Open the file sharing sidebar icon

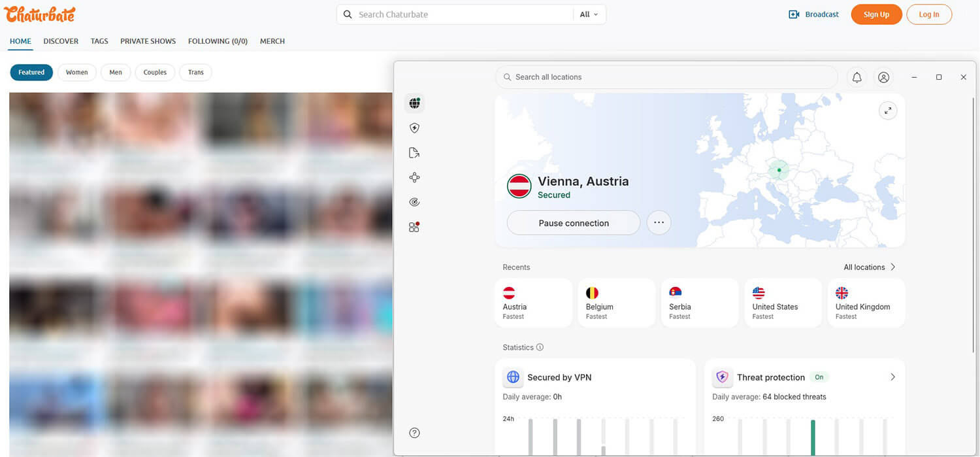point(414,153)
